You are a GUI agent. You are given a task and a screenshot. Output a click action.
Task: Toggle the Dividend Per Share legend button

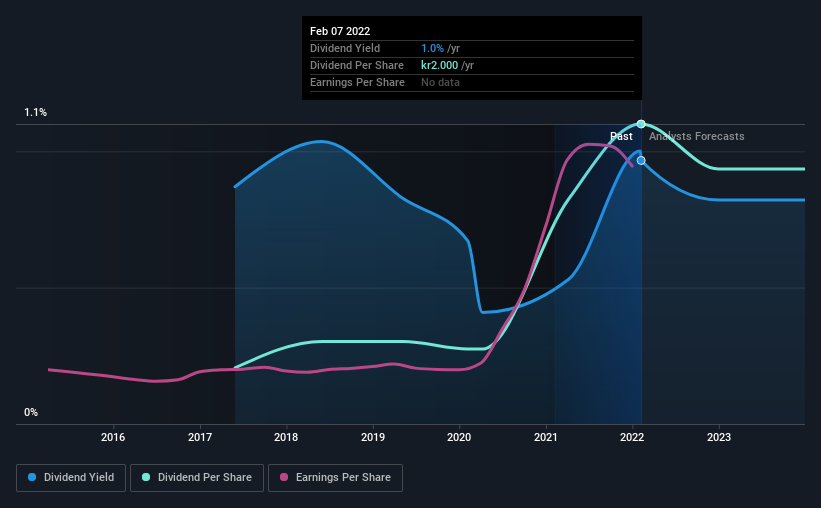pos(197,478)
